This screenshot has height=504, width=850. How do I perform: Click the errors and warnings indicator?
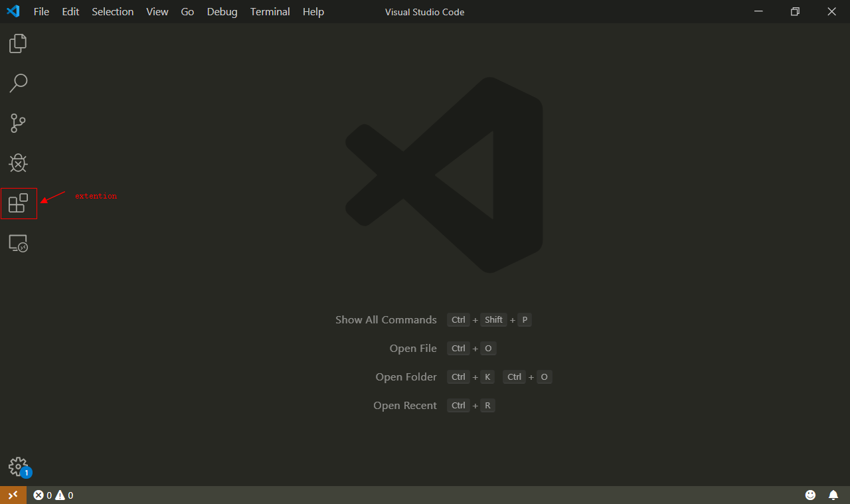52,495
